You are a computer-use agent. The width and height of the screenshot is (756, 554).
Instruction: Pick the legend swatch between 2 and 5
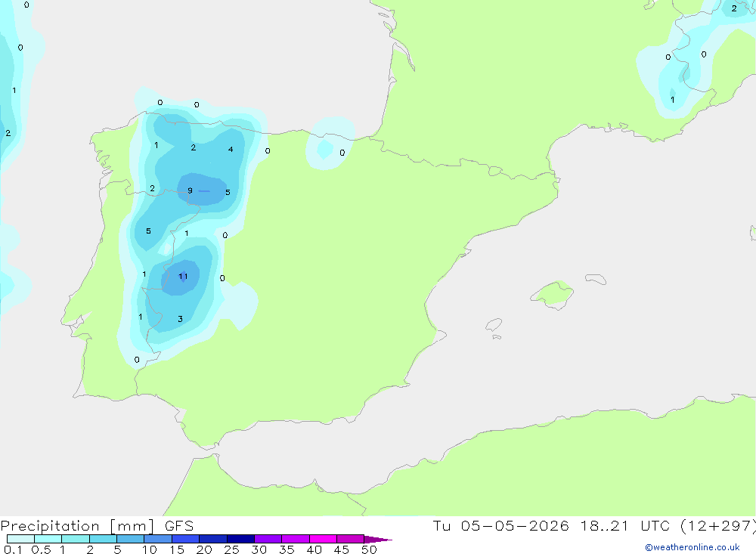[x=103, y=539]
